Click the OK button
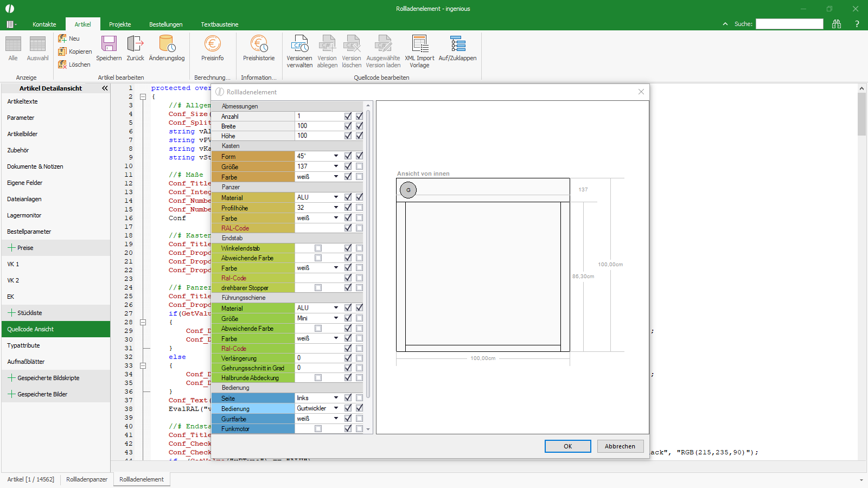Screen dimensions: 868x488 pos(568,446)
